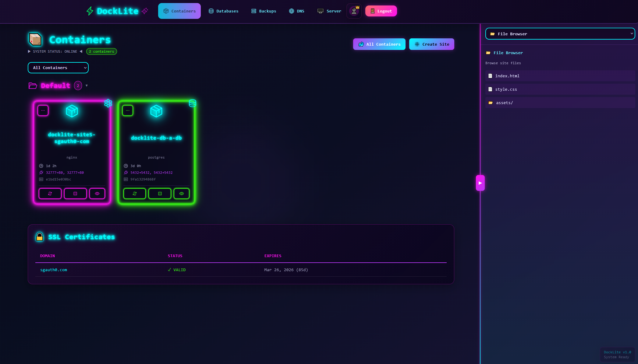The image size is (638, 364).
Task: Click the Create Site button
Action: click(431, 44)
